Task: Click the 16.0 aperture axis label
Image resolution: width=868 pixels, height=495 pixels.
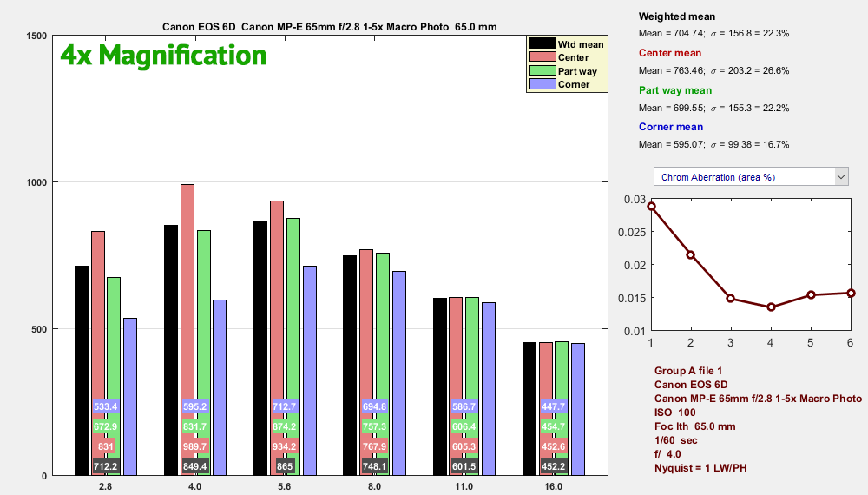Action: click(x=554, y=486)
